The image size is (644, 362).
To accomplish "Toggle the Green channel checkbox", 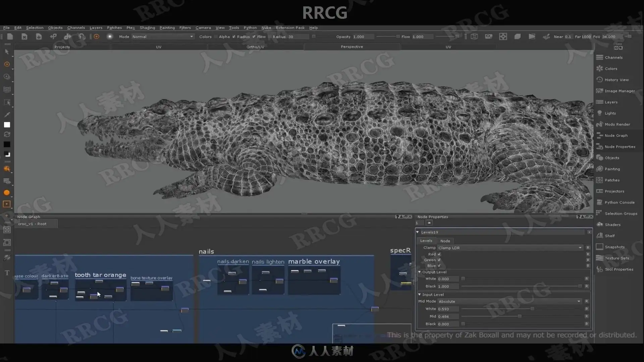I will pyautogui.click(x=439, y=260).
